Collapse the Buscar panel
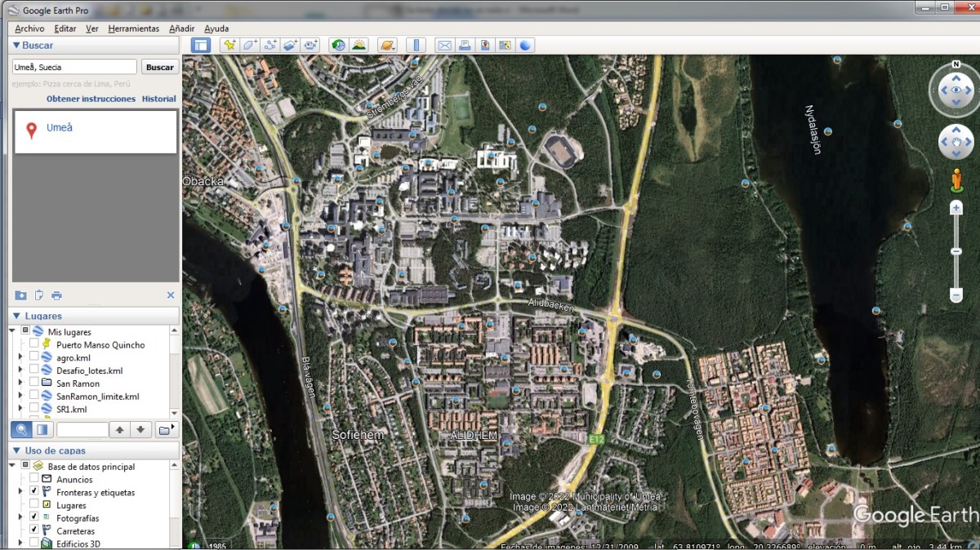Viewport: 980px width, 550px height. [16, 46]
